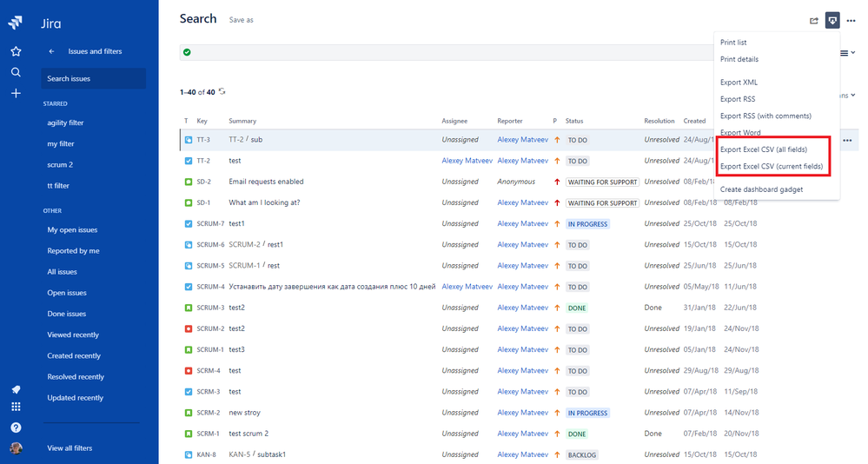Open the more actions menu at top right
Viewport: 868px width, 464px height.
click(851, 20)
